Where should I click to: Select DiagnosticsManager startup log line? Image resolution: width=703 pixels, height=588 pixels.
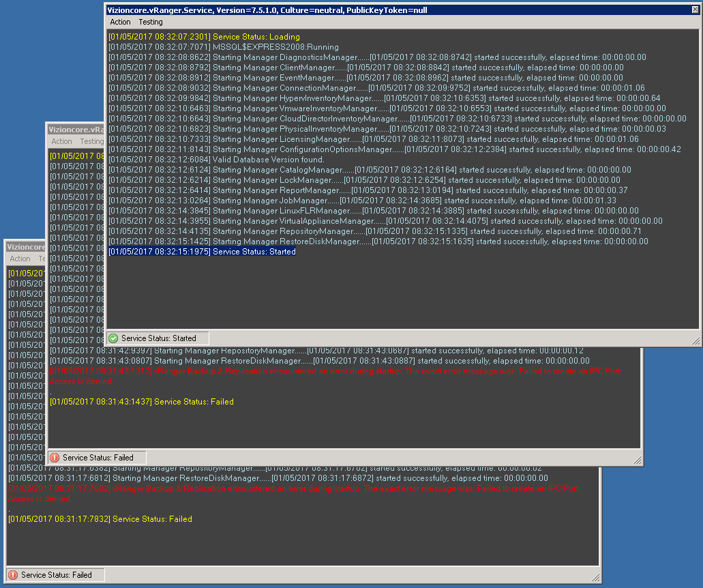pos(377,57)
